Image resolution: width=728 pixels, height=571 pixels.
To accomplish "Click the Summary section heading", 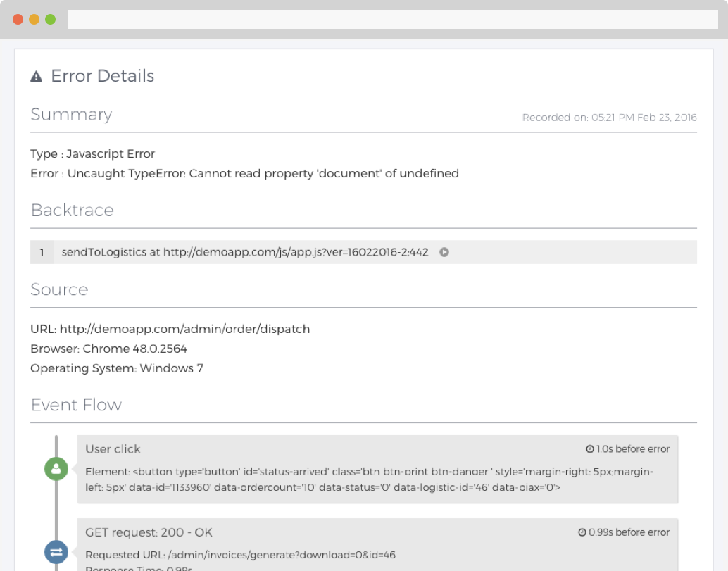I will point(71,115).
